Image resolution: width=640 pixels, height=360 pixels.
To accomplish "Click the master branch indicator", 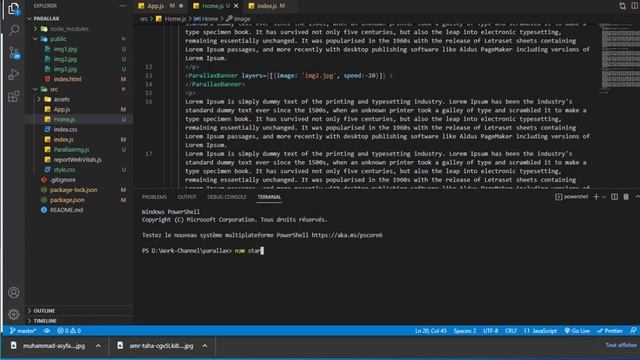I will point(23,331).
